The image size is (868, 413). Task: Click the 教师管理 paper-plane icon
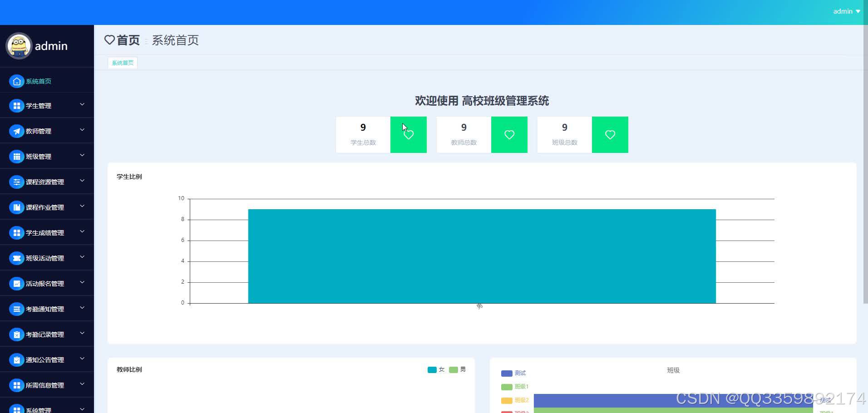[x=17, y=131]
